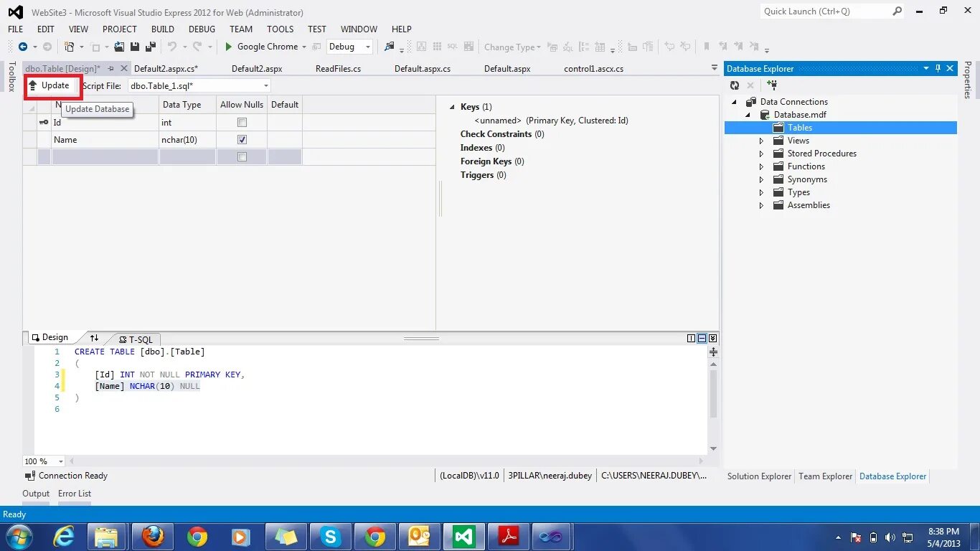980x551 pixels.
Task: Select the Functions node in Database Explorer
Action: (806, 166)
